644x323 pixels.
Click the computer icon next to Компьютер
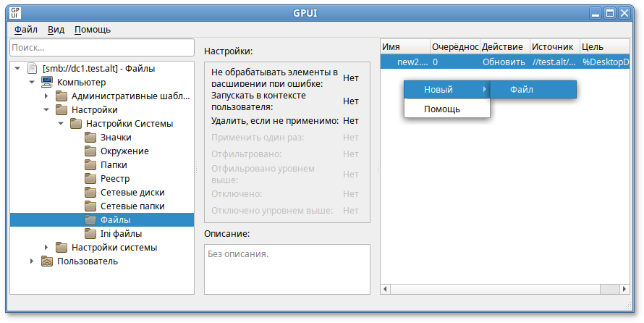[x=47, y=82]
